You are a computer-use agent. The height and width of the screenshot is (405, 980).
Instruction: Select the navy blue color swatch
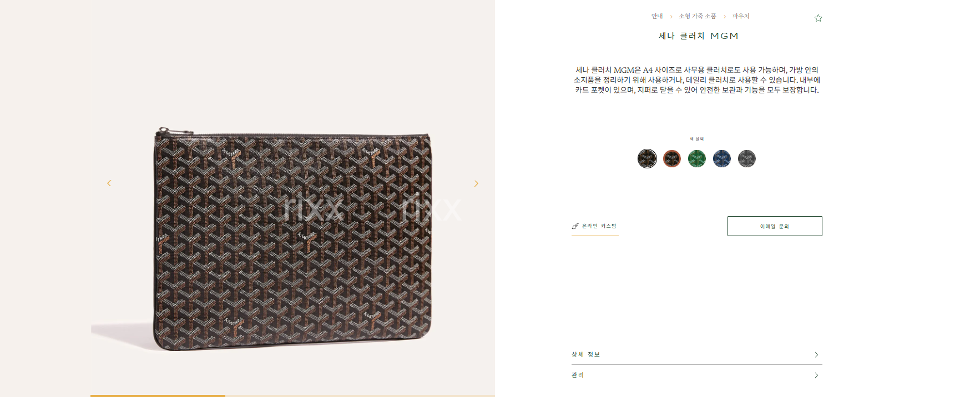(x=722, y=159)
